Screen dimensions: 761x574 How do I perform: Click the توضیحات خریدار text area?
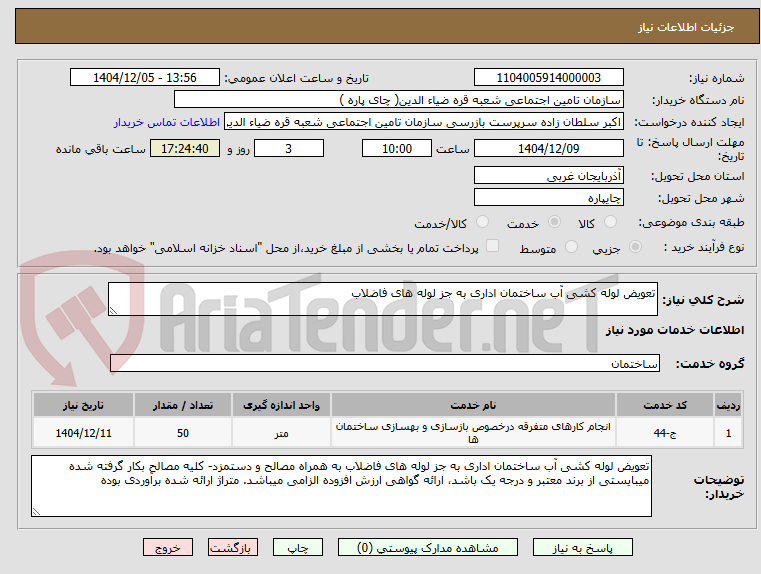[341, 486]
